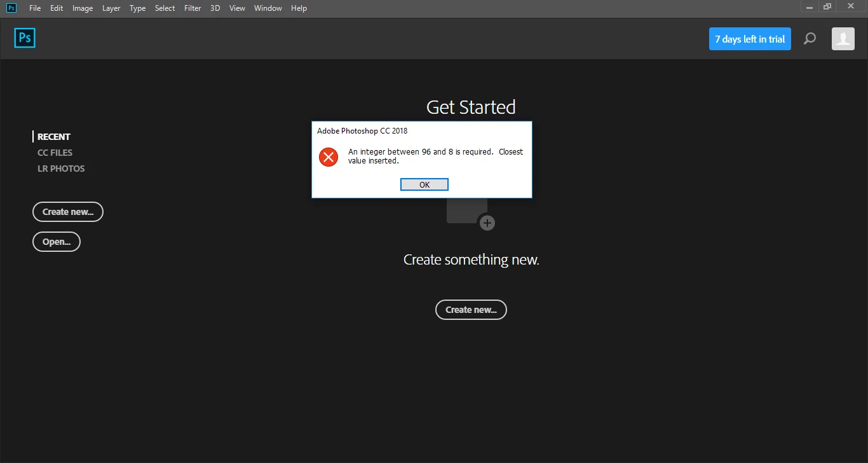Click the center Create new button
Image resolution: width=868 pixels, height=463 pixels.
click(x=471, y=310)
